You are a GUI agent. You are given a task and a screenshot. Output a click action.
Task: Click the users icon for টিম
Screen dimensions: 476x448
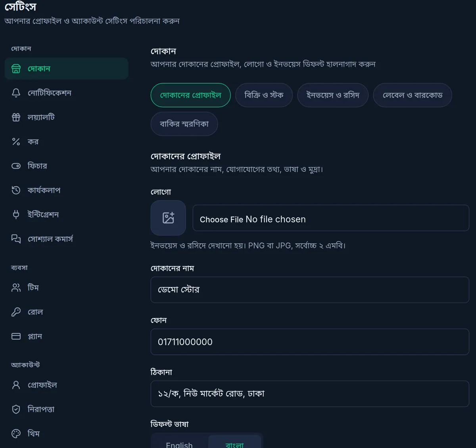[16, 287]
